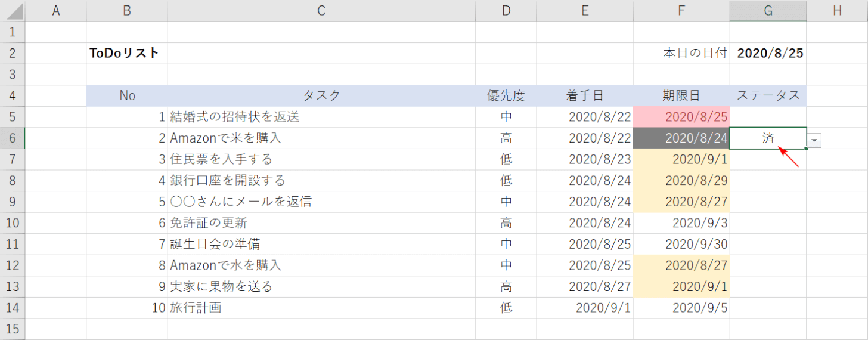
Task: Select the No cell with value 5
Action: tap(127, 202)
